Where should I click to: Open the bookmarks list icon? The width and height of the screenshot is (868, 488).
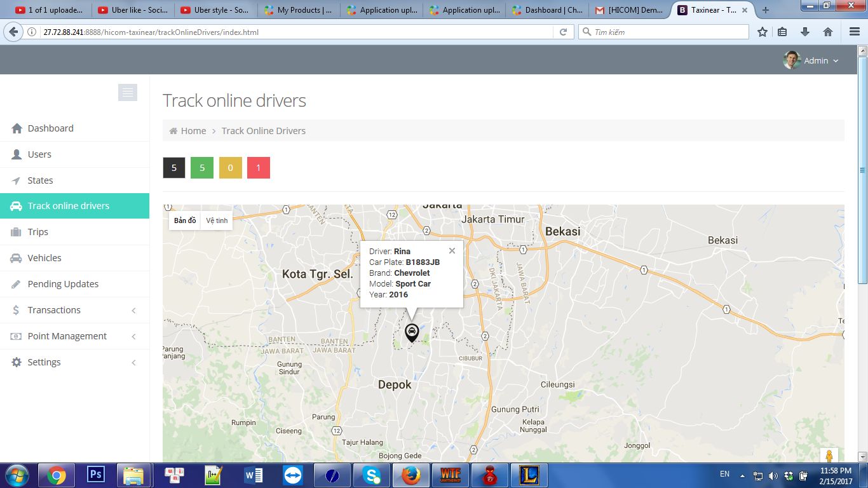point(783,32)
